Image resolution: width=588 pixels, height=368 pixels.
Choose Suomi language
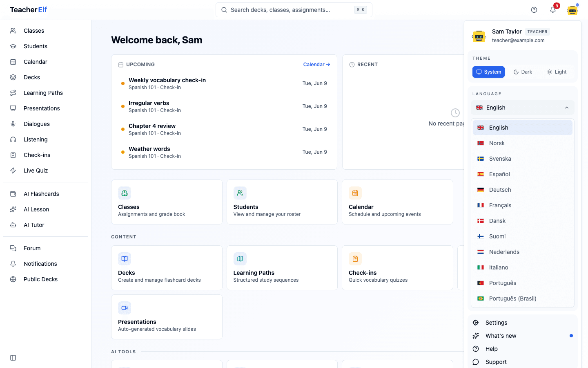[x=523, y=236]
